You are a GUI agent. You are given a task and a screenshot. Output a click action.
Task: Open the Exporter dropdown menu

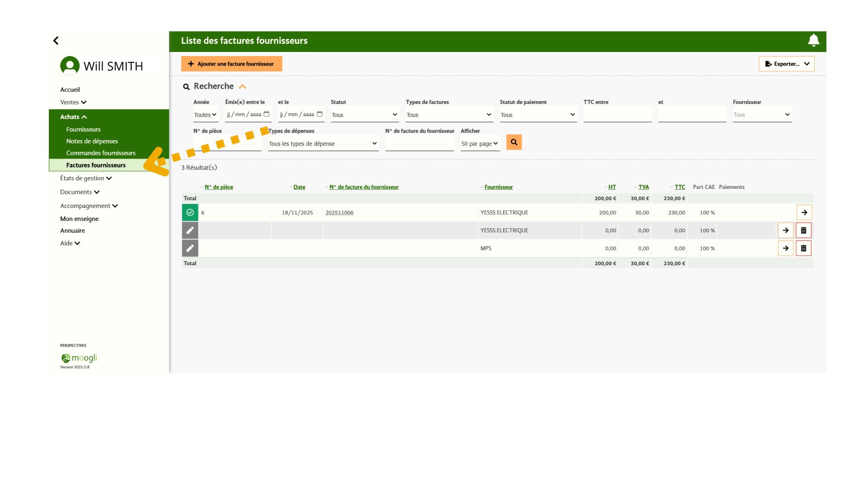click(787, 64)
